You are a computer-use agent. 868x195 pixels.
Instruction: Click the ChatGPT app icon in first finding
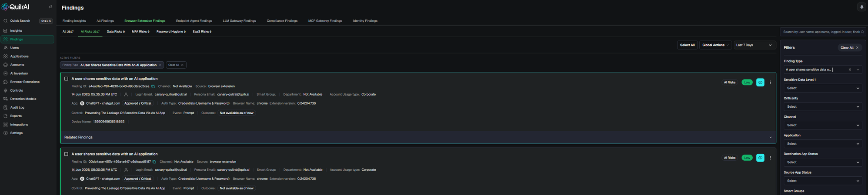pyautogui.click(x=82, y=103)
